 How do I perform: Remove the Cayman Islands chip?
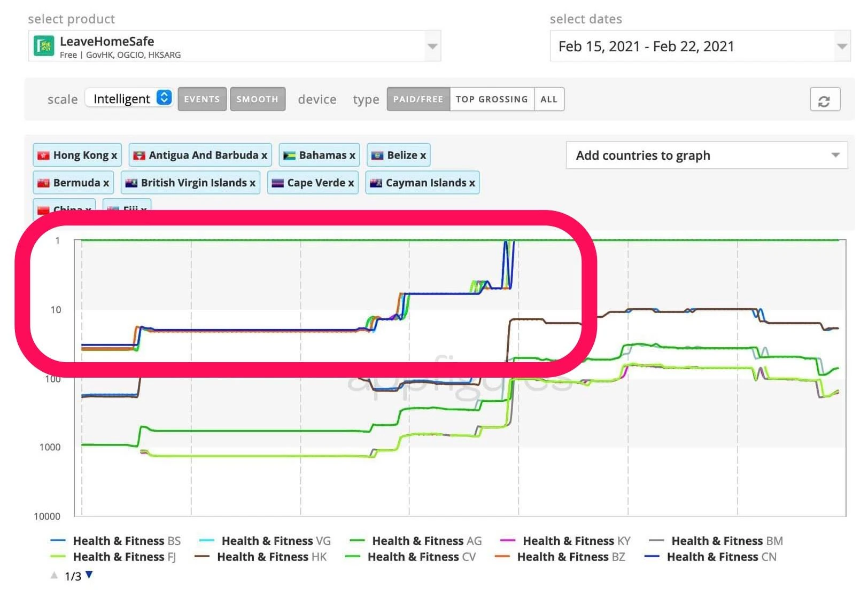(472, 183)
